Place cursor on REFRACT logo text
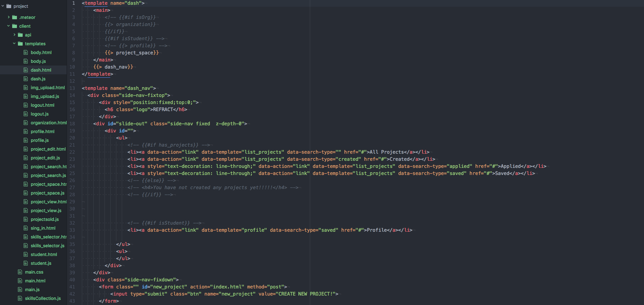 click(163, 109)
